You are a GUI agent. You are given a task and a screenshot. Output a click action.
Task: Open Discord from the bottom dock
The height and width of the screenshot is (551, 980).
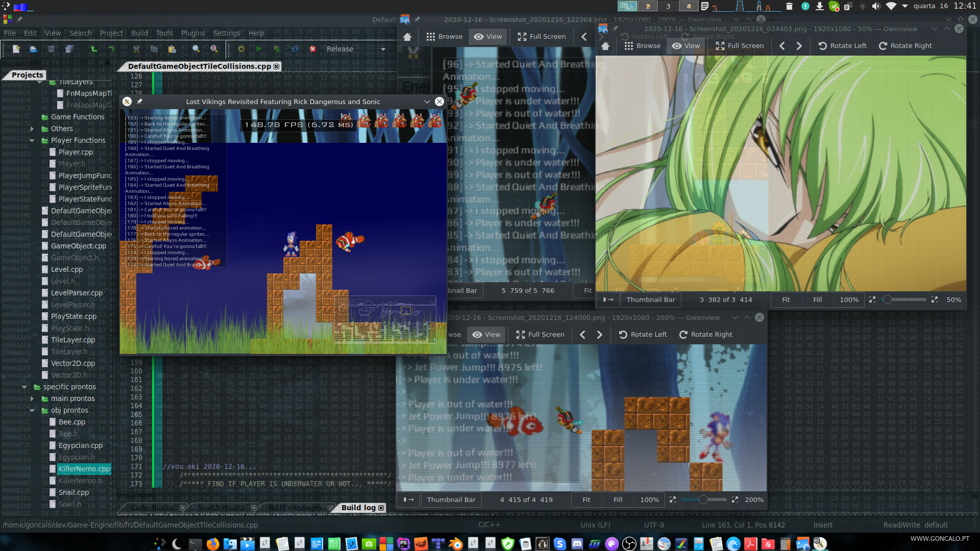[577, 544]
